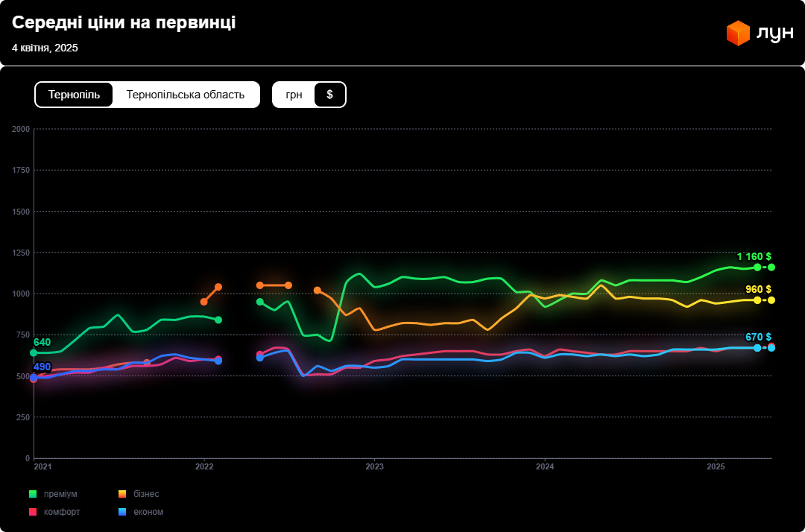
Task: Click the преміум legend label
Action: pos(60,494)
